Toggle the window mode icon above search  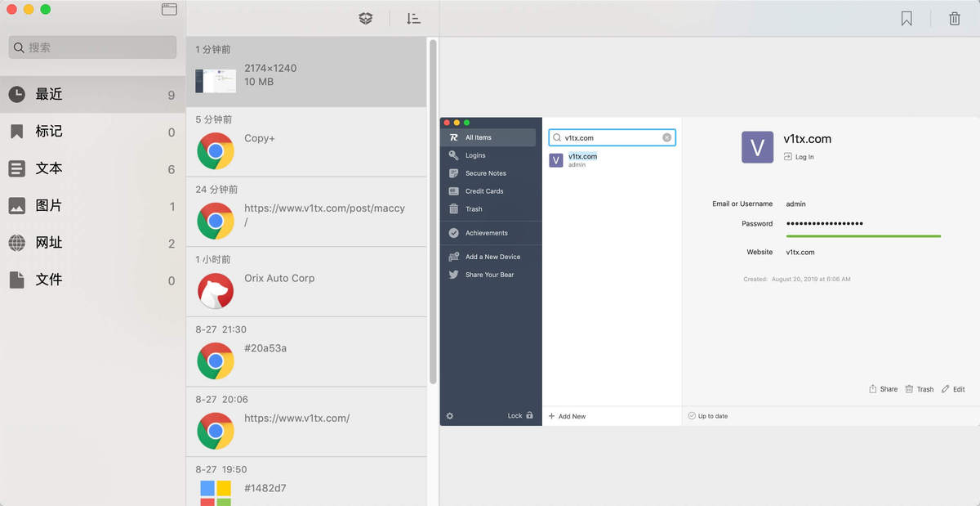coord(169,10)
